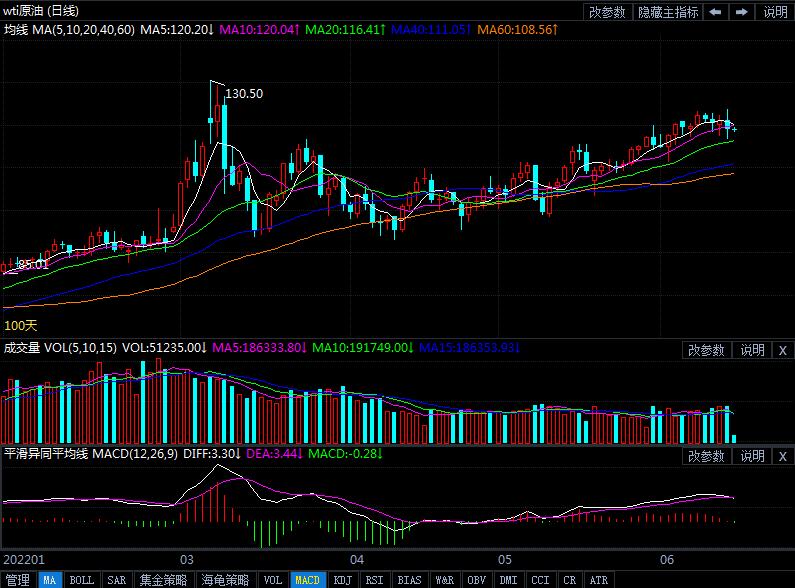Click the 130.50 peak price label
The image size is (795, 588).
tap(244, 94)
